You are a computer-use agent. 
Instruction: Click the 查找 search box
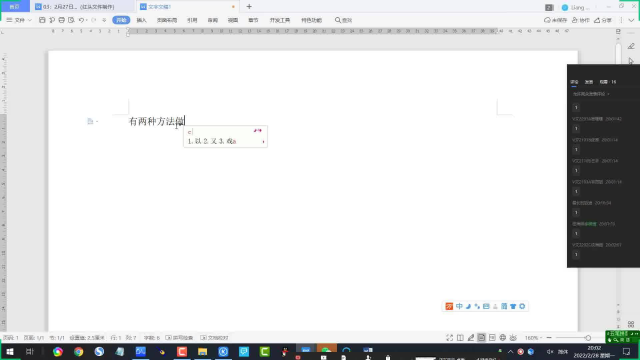pyautogui.click(x=343, y=20)
